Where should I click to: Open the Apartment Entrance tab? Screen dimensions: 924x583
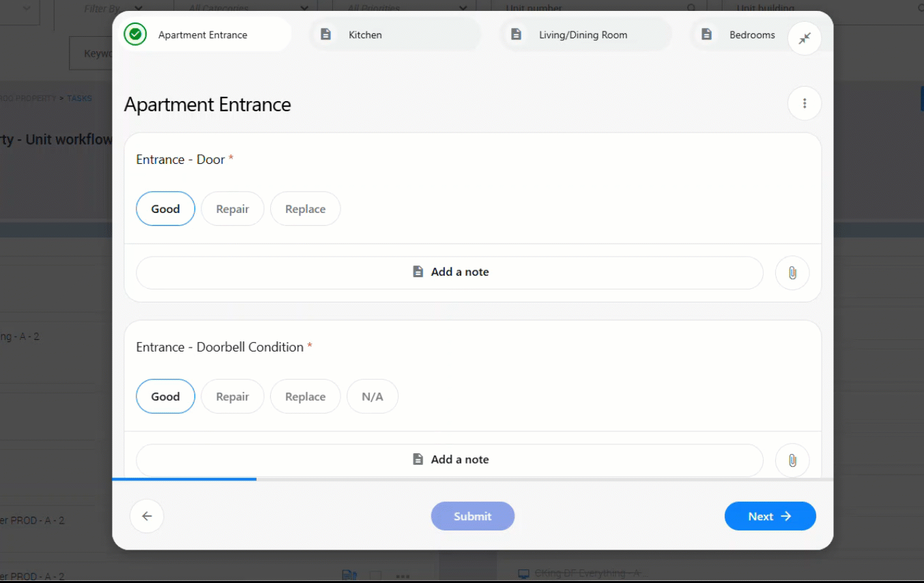pyautogui.click(x=203, y=35)
